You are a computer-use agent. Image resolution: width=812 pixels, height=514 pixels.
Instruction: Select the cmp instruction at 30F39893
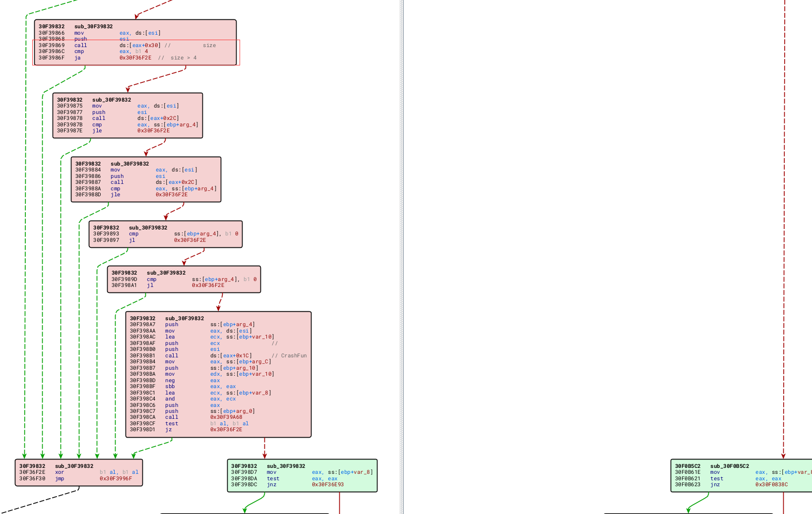[166, 234]
